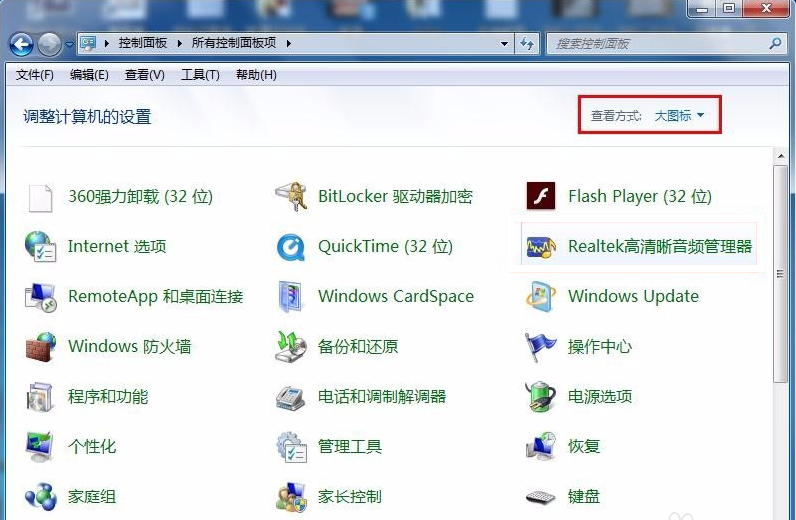Open the 家庭组 spheres icon

(x=41, y=497)
